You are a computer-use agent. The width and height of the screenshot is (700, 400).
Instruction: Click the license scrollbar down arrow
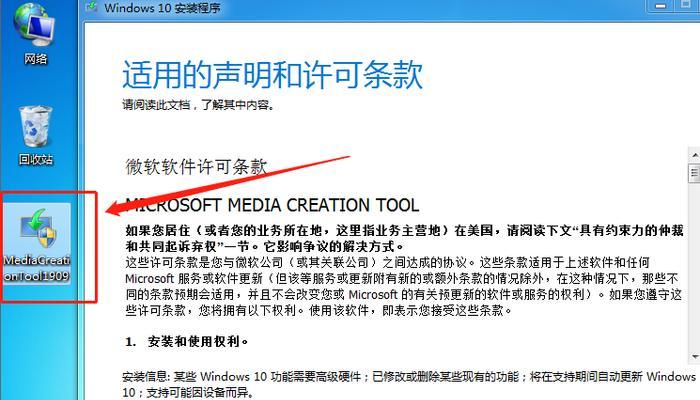click(x=695, y=357)
